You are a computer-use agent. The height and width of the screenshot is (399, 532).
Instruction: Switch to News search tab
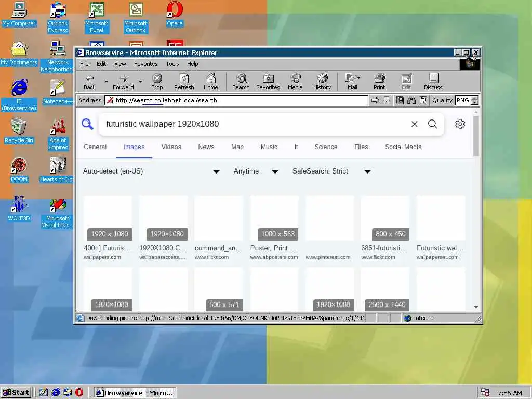pyautogui.click(x=206, y=147)
